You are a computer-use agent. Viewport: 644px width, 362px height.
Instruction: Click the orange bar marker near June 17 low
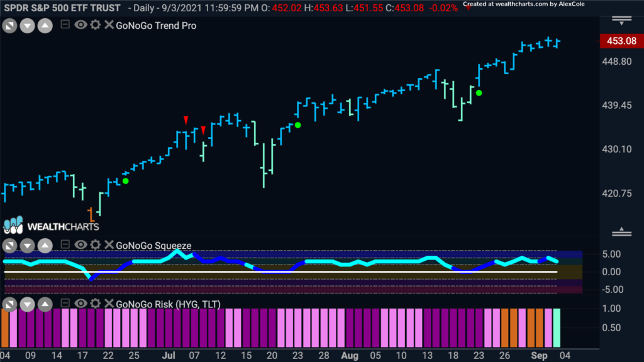[x=91, y=214]
